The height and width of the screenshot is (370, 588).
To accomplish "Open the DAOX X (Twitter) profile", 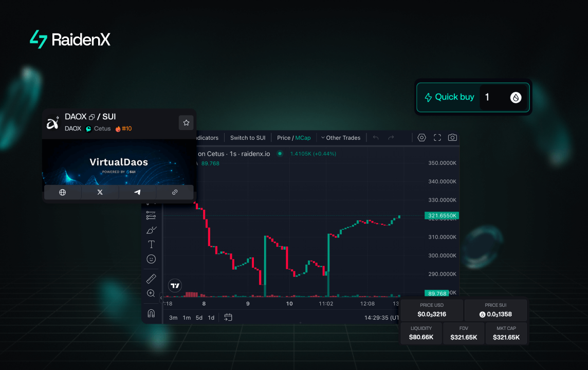I will (100, 192).
